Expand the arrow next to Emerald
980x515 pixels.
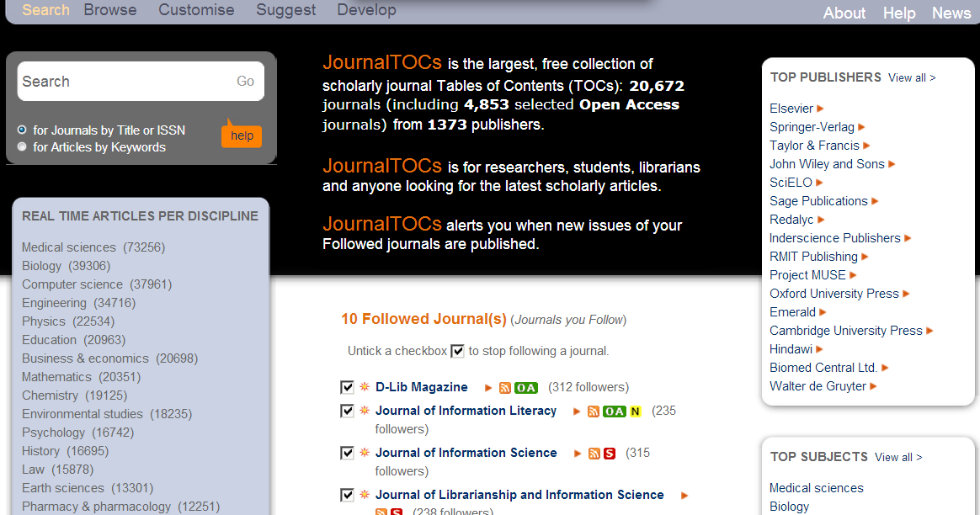tap(823, 312)
